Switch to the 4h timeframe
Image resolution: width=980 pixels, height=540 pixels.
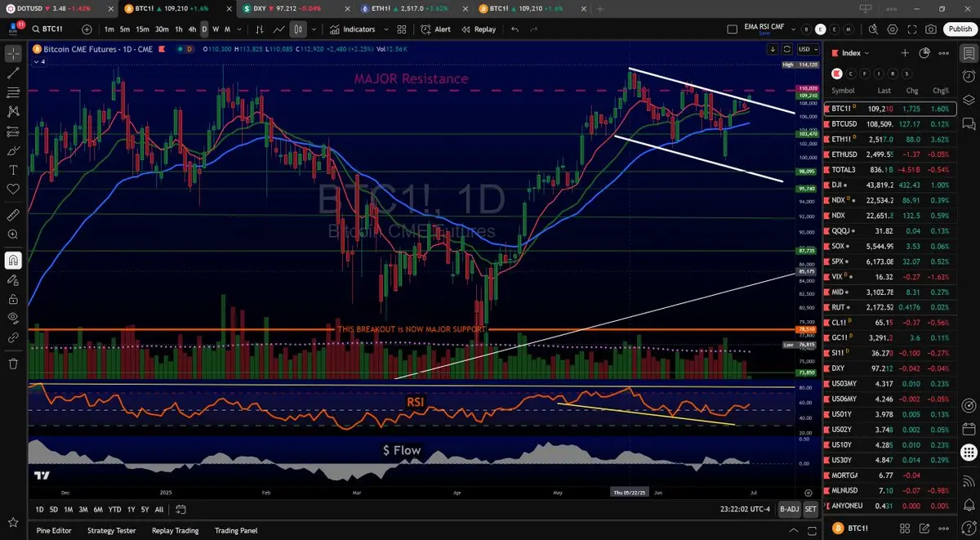tap(192, 29)
